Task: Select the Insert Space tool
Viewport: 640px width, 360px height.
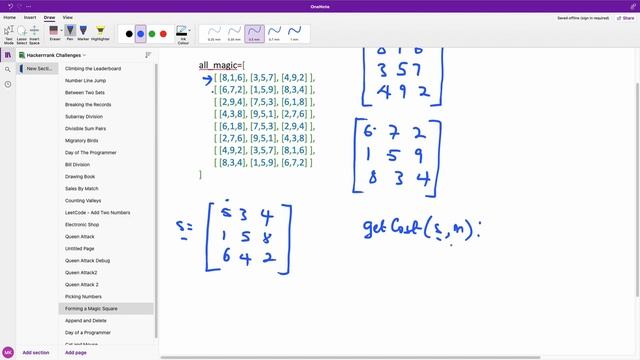Action: (34, 35)
